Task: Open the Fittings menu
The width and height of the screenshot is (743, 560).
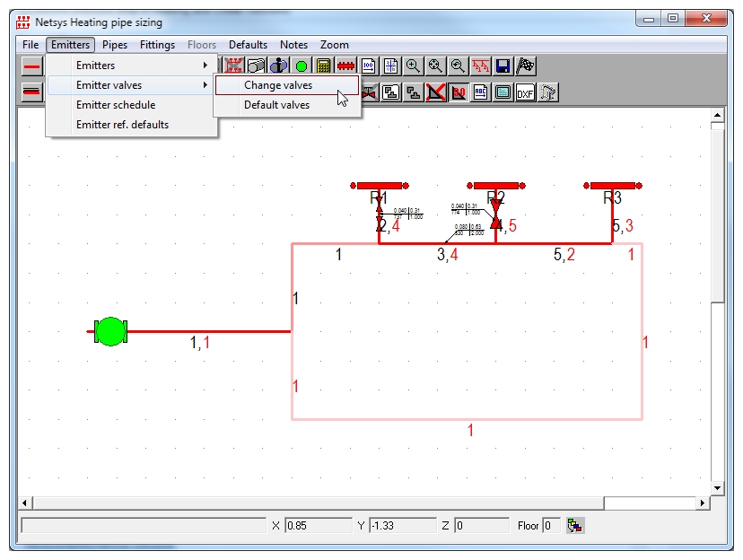Action: coord(157,45)
